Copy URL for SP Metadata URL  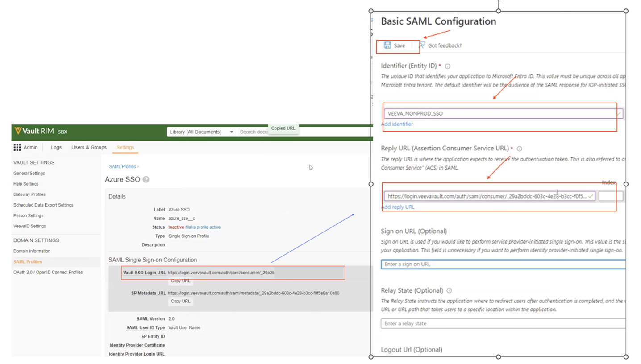(180, 301)
